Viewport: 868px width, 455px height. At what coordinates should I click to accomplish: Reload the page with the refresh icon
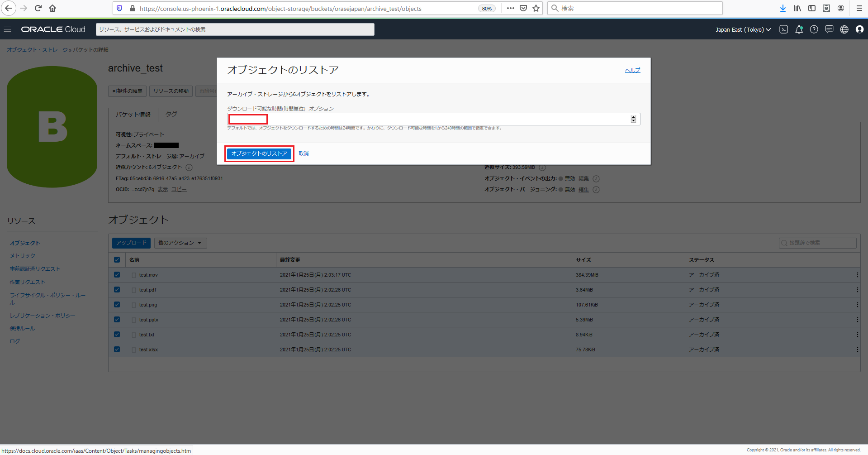38,8
